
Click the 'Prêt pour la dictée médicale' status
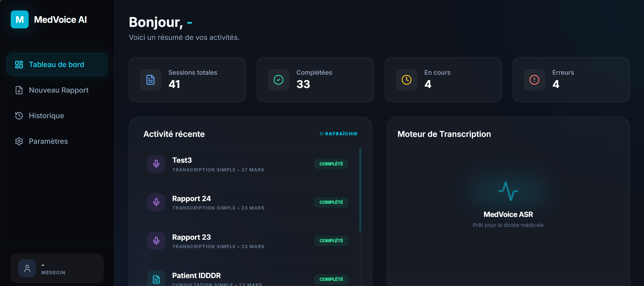[x=508, y=225]
